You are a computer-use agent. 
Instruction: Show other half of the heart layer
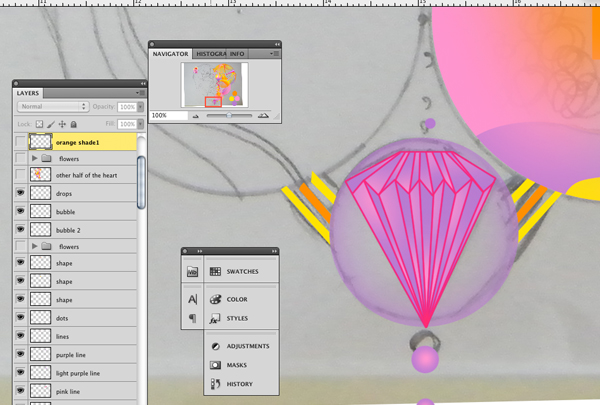pyautogui.click(x=21, y=175)
